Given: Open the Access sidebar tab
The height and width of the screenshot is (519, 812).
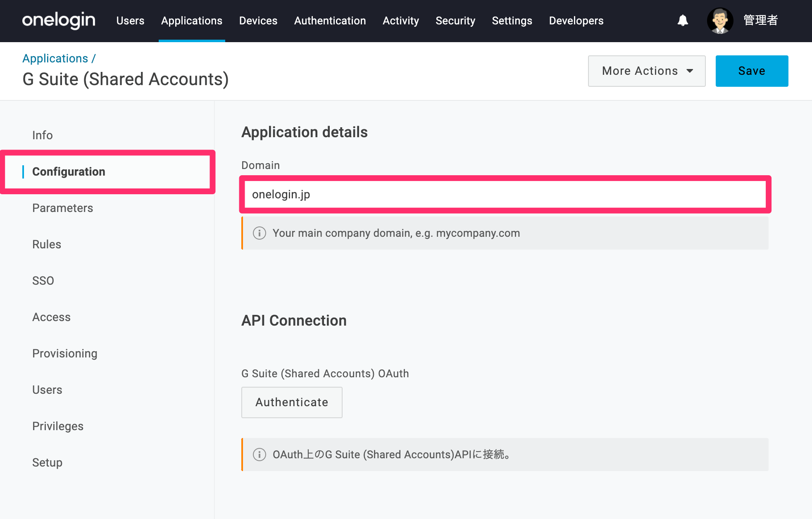Looking at the screenshot, I should 52,317.
